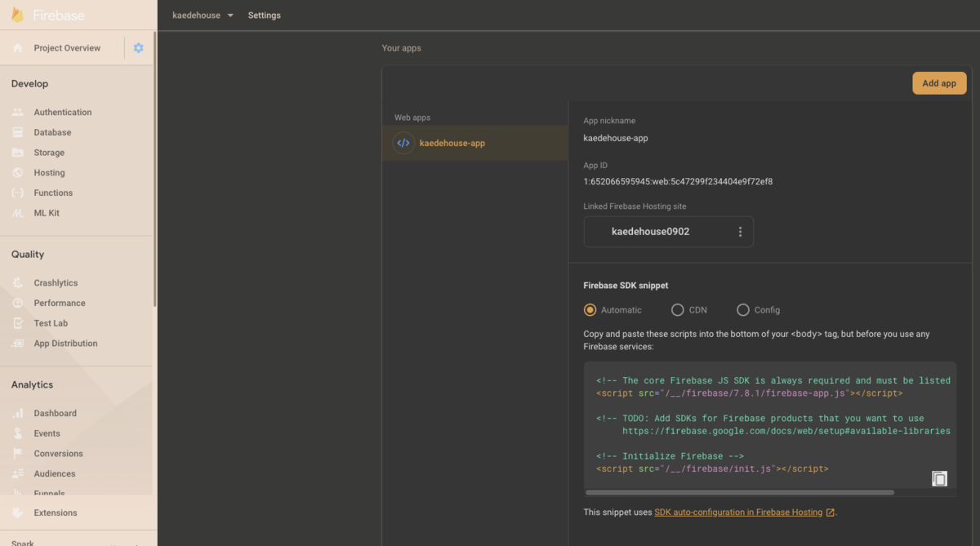
Task: Click the Database icon in sidebar
Action: point(18,132)
